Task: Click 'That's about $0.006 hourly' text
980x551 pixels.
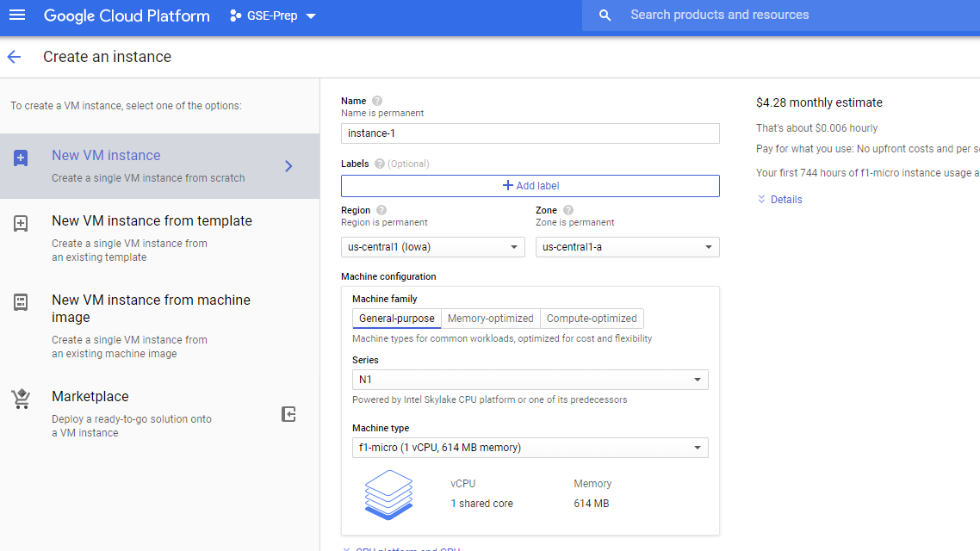Action: pos(816,128)
